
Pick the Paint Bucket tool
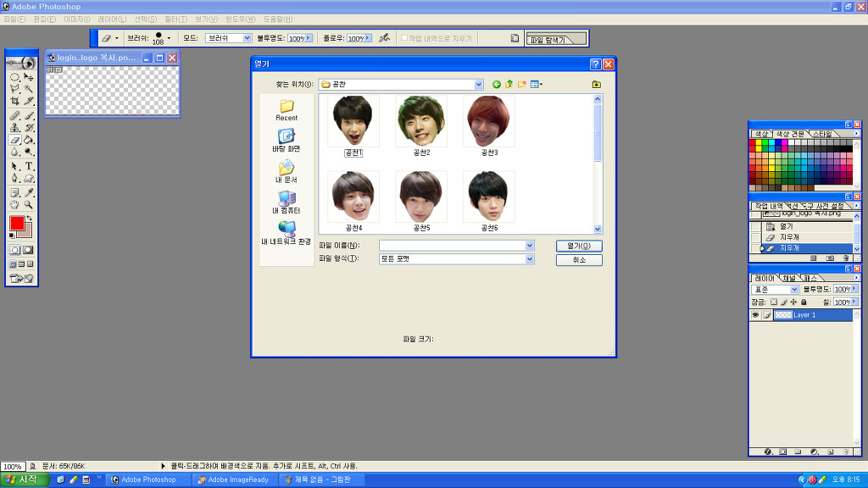[29, 141]
